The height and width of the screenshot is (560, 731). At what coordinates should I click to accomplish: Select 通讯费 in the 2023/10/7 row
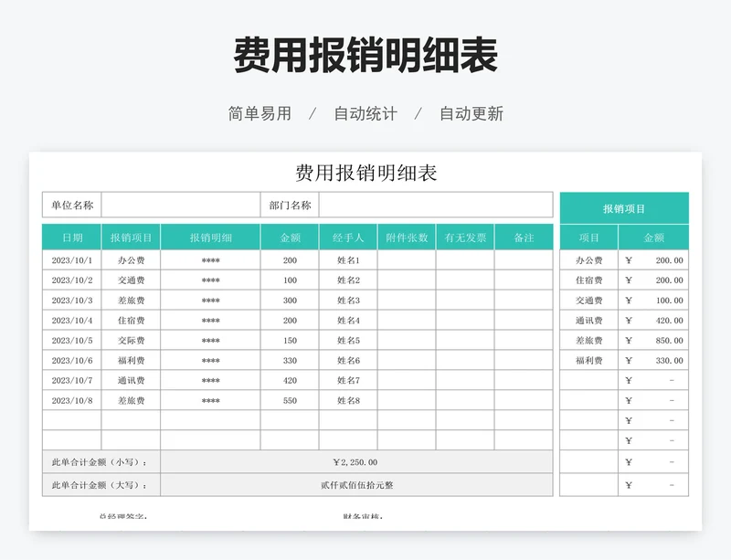pyautogui.click(x=131, y=380)
